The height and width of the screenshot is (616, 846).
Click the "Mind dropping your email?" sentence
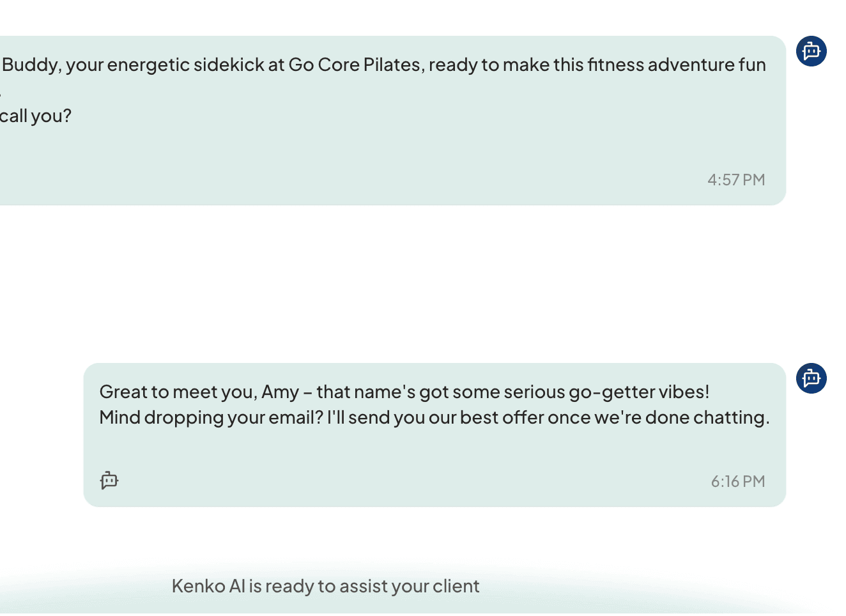click(x=211, y=417)
